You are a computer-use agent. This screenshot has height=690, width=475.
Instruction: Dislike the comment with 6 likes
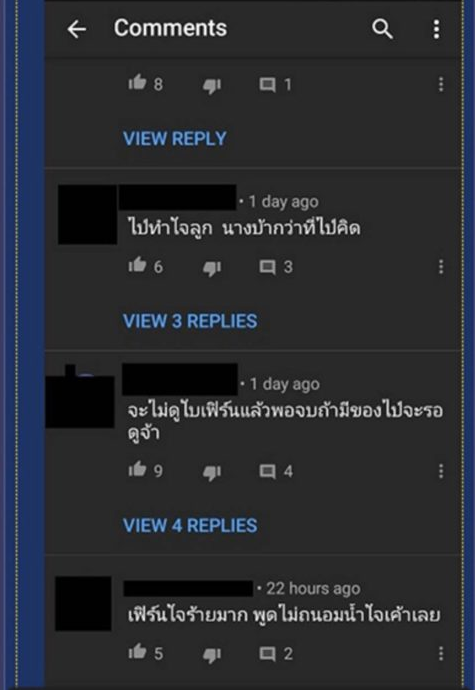pyautogui.click(x=212, y=268)
